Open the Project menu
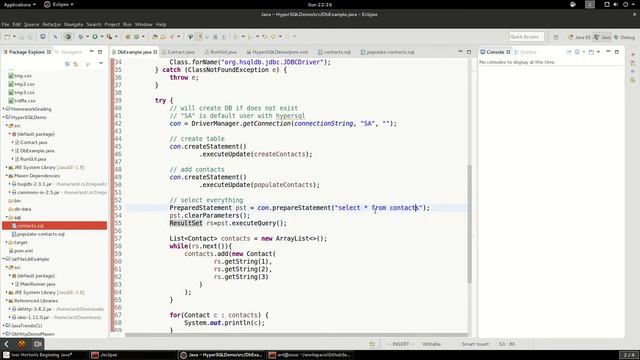Screen dimensions: 640x360 112,24
